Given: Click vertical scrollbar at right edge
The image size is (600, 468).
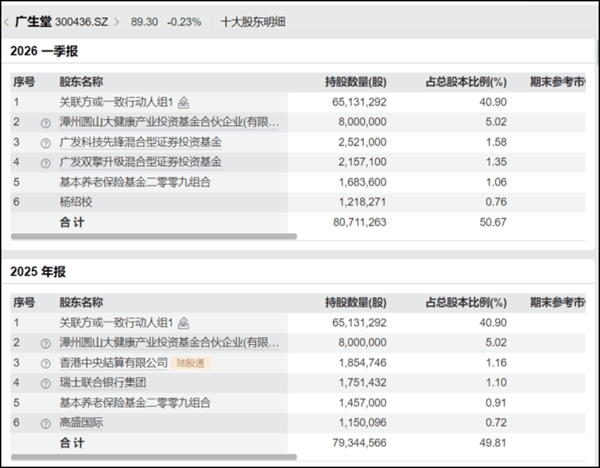Looking at the screenshot, I should pos(597,52).
